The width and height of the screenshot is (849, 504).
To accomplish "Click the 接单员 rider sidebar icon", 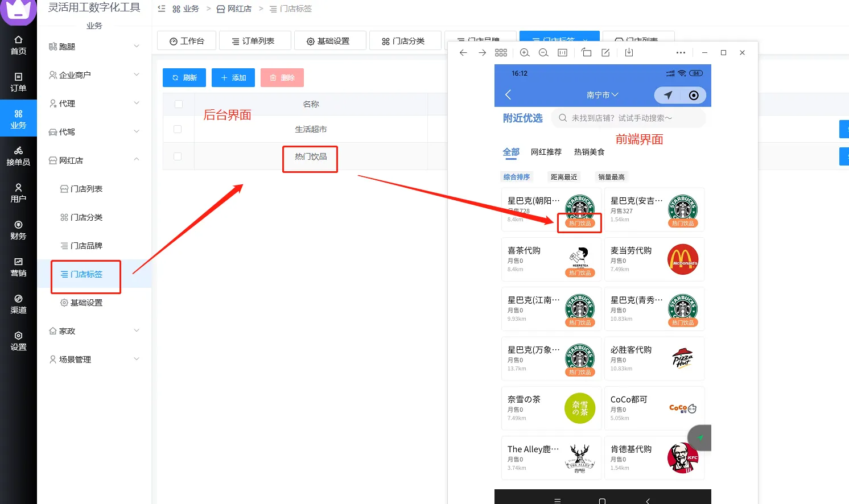I will (18, 156).
